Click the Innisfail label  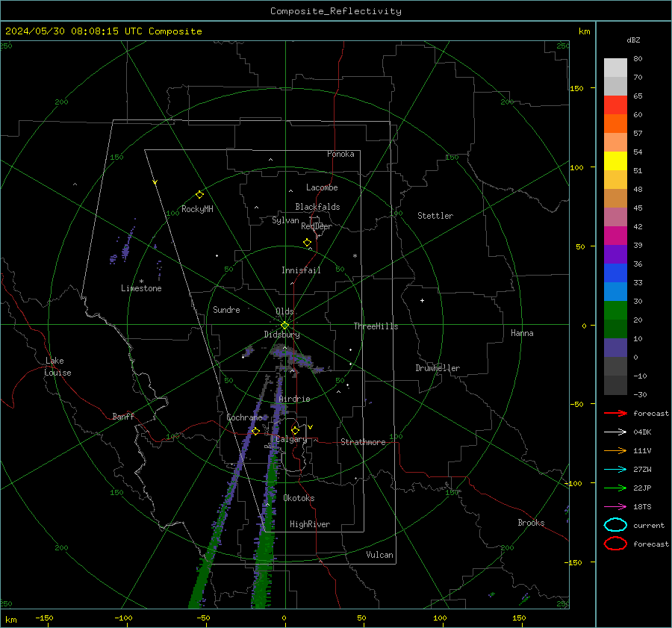[x=301, y=270]
